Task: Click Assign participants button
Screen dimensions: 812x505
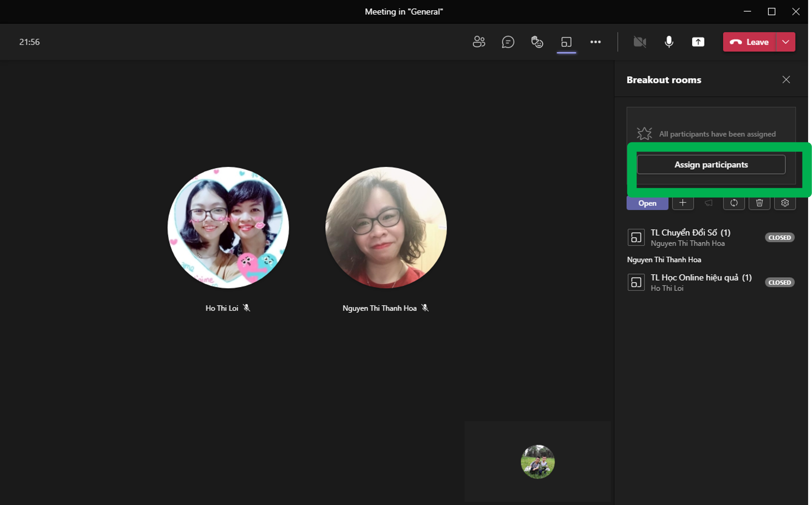Action: pyautogui.click(x=711, y=165)
